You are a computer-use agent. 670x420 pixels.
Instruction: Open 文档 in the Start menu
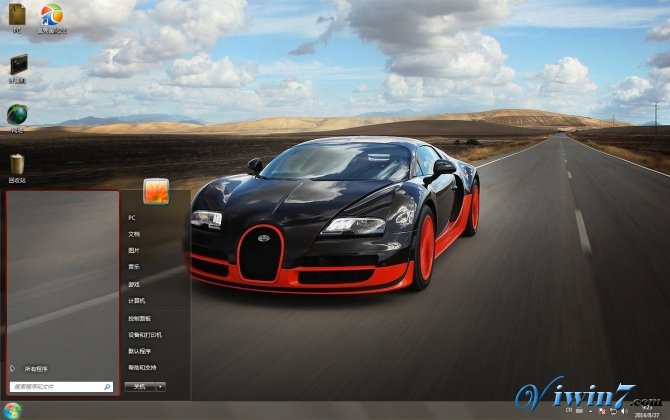134,234
